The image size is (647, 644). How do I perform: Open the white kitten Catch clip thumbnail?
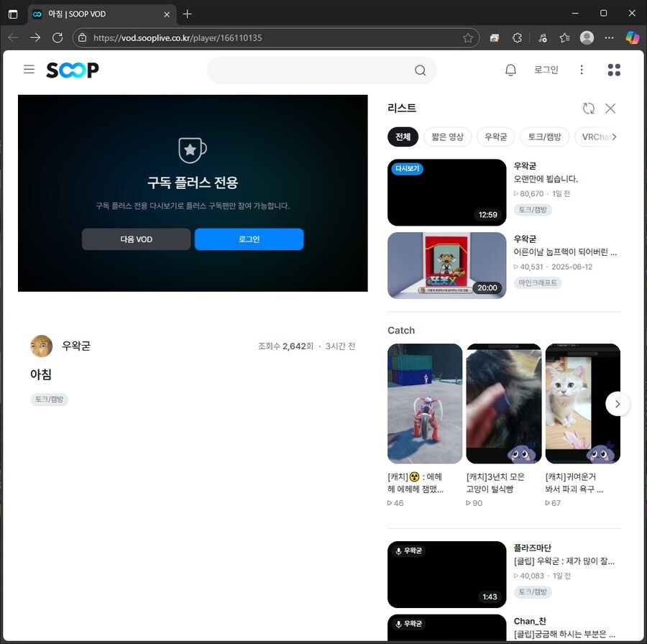[x=582, y=403]
